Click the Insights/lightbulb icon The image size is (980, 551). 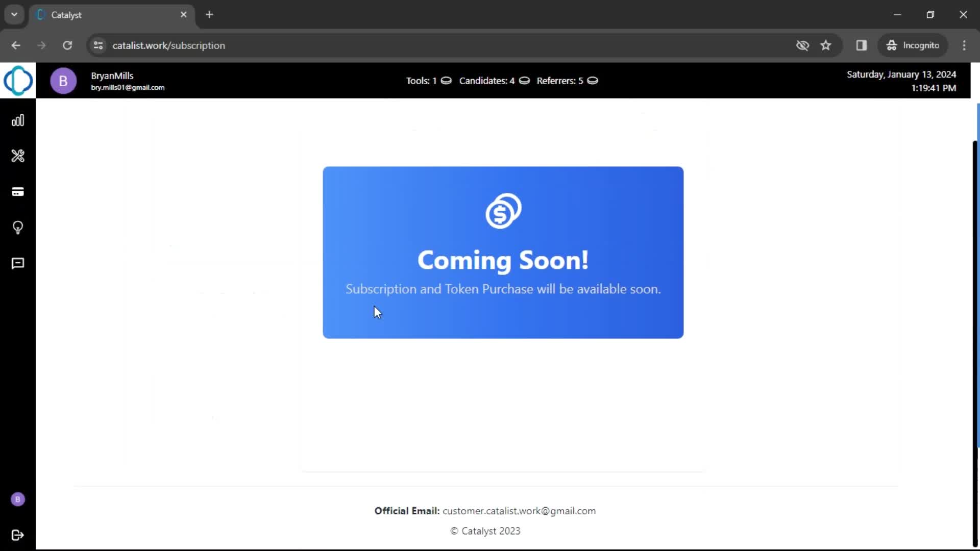click(x=17, y=228)
